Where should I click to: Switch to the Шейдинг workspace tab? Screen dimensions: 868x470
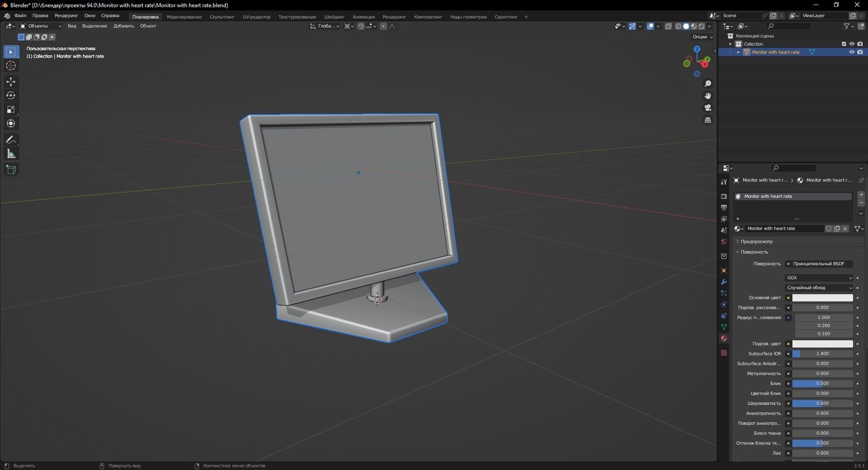(334, 17)
